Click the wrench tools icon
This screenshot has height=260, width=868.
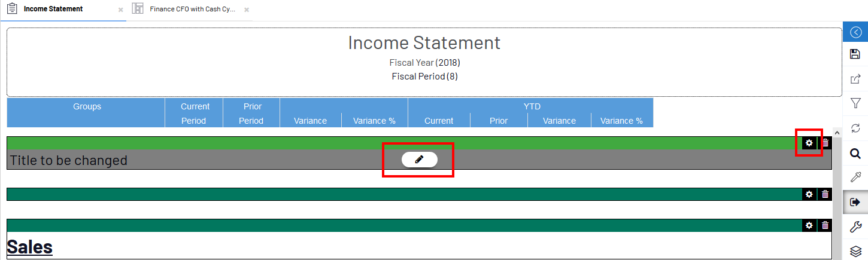click(x=855, y=227)
